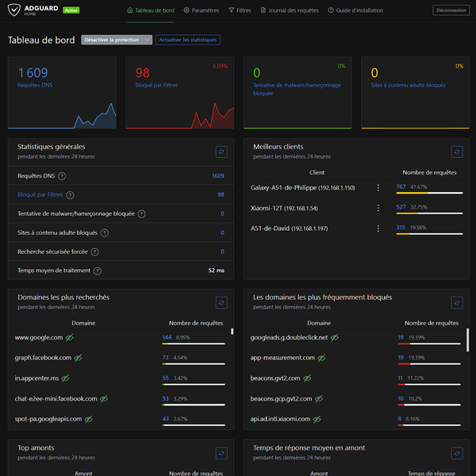Open options menu for A51-de-David client
The height and width of the screenshot is (476, 476).
coord(378,228)
